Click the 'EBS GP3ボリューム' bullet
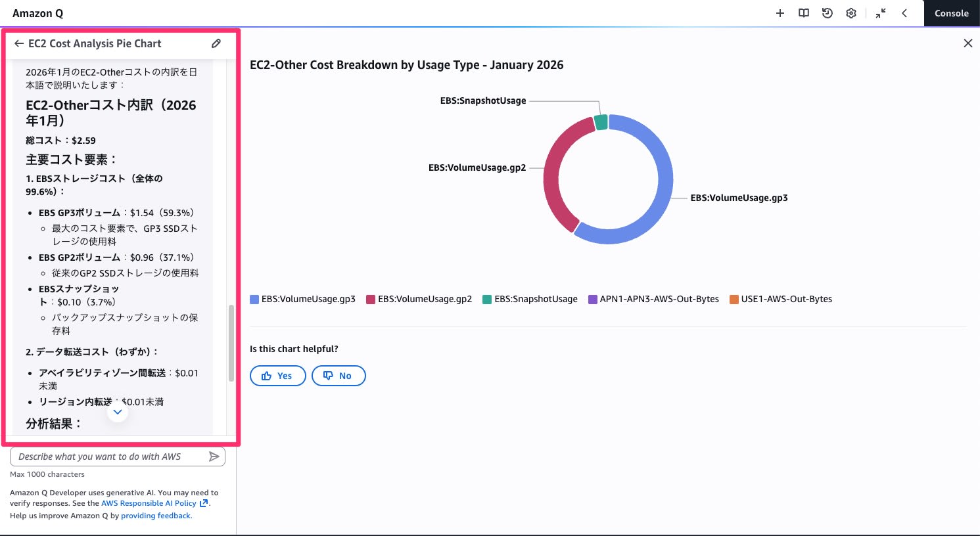The width and height of the screenshot is (980, 536). 116,213
